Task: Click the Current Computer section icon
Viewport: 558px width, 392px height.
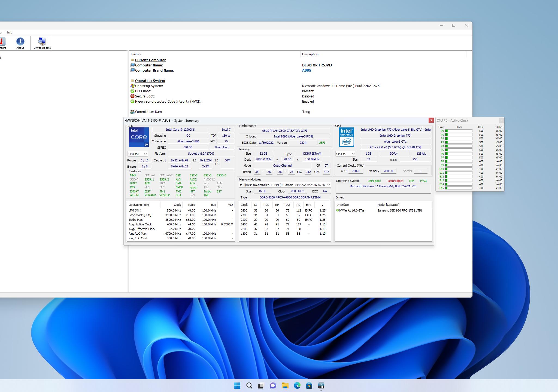Action: [x=132, y=60]
